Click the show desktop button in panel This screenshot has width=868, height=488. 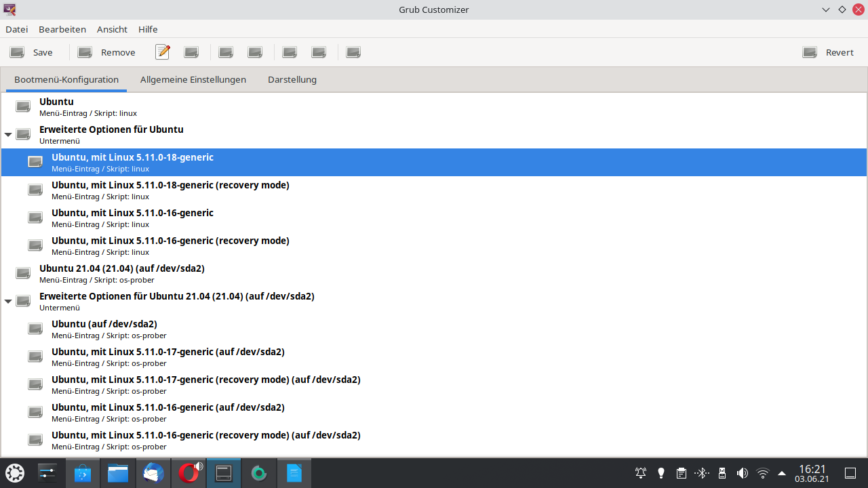pos(850,473)
